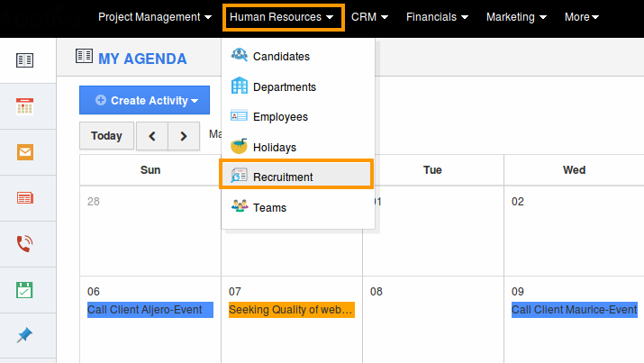This screenshot has height=363, width=644.
Task: Select Recruitment from Human Resources menu
Action: coord(283,177)
